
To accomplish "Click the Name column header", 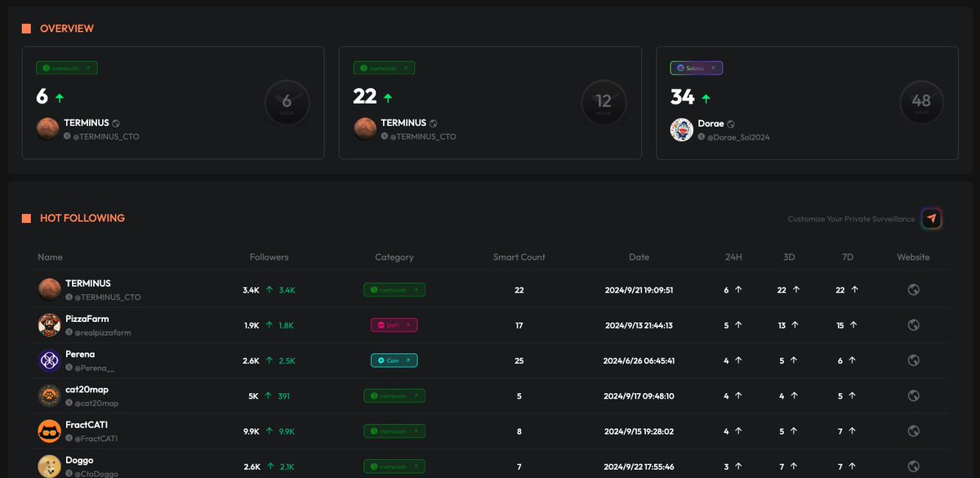I will coord(50,257).
